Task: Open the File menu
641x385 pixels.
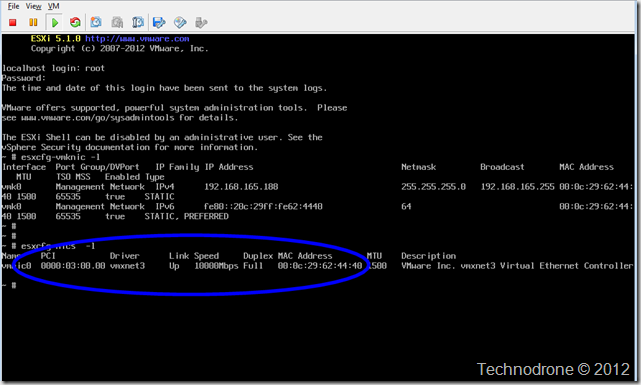Action: (x=13, y=6)
